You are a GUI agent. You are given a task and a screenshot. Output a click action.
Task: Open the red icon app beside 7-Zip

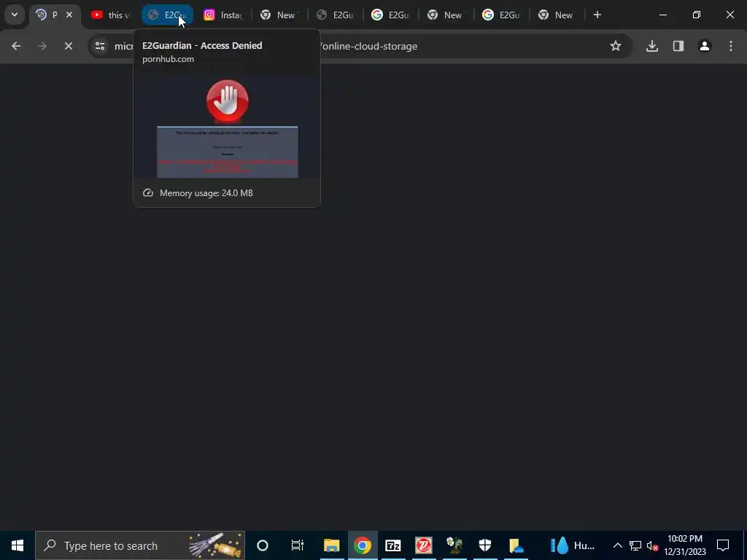(424, 545)
